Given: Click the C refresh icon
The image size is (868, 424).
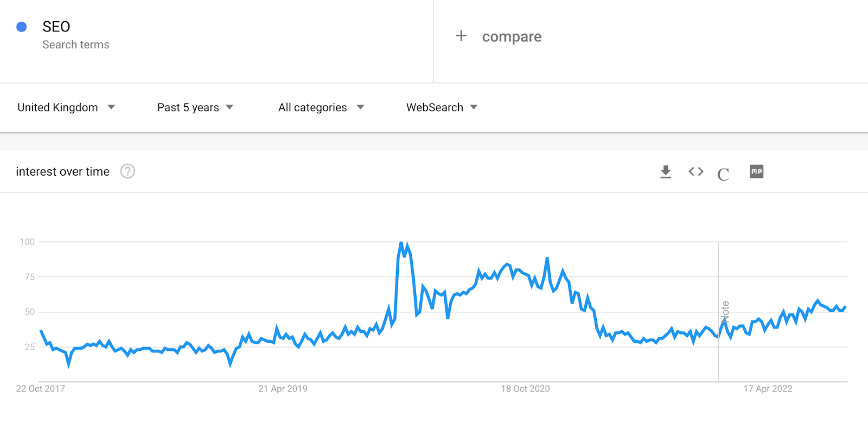Looking at the screenshot, I should (723, 174).
